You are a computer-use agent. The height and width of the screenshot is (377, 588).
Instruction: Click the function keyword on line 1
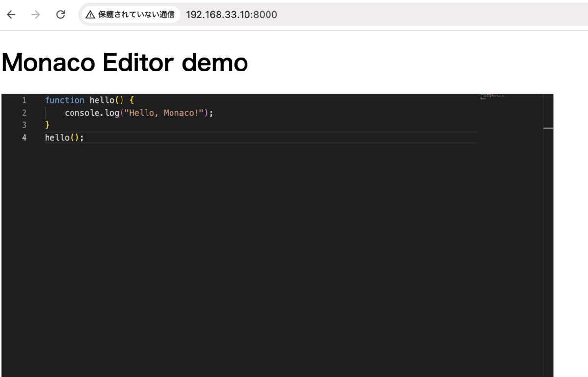[x=65, y=100]
